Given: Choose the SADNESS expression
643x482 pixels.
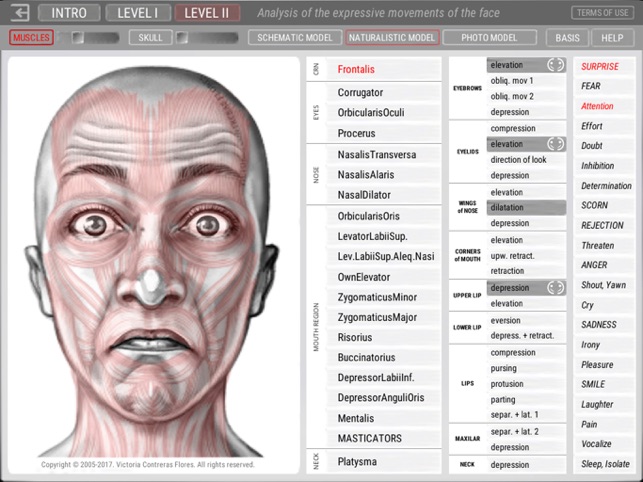Looking at the screenshot, I should coord(604,324).
